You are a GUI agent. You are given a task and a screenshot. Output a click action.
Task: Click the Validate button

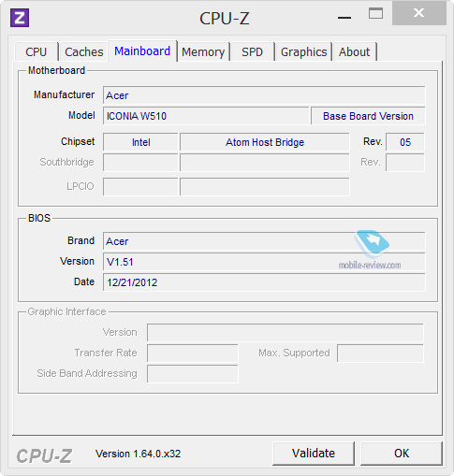314,454
